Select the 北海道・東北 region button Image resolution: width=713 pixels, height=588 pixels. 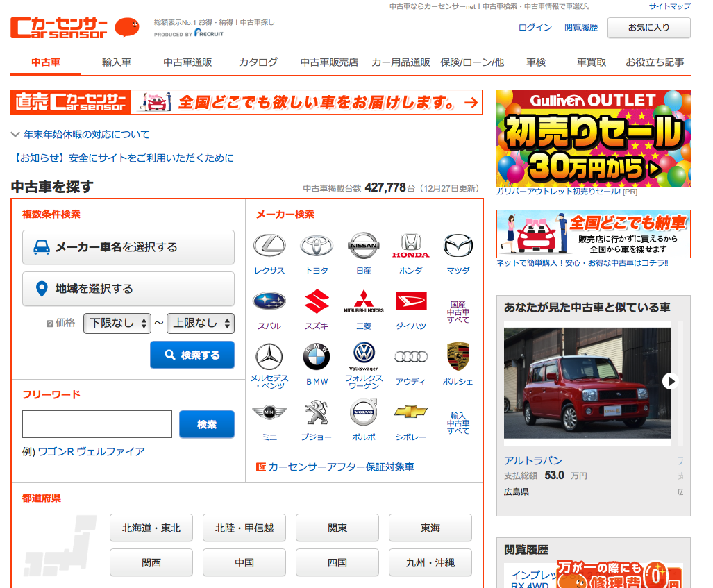coord(151,528)
